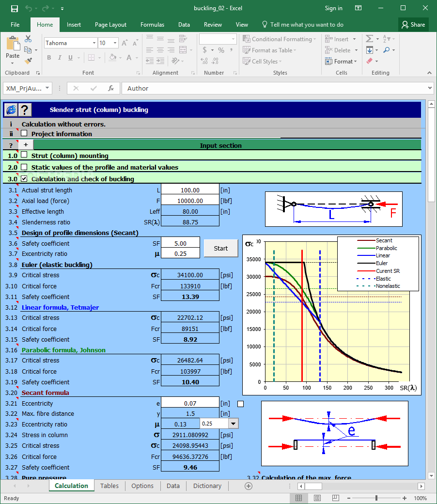Viewport: 437px width, 504px height.
Task: Click the Clear eraser icon
Action: click(370, 61)
